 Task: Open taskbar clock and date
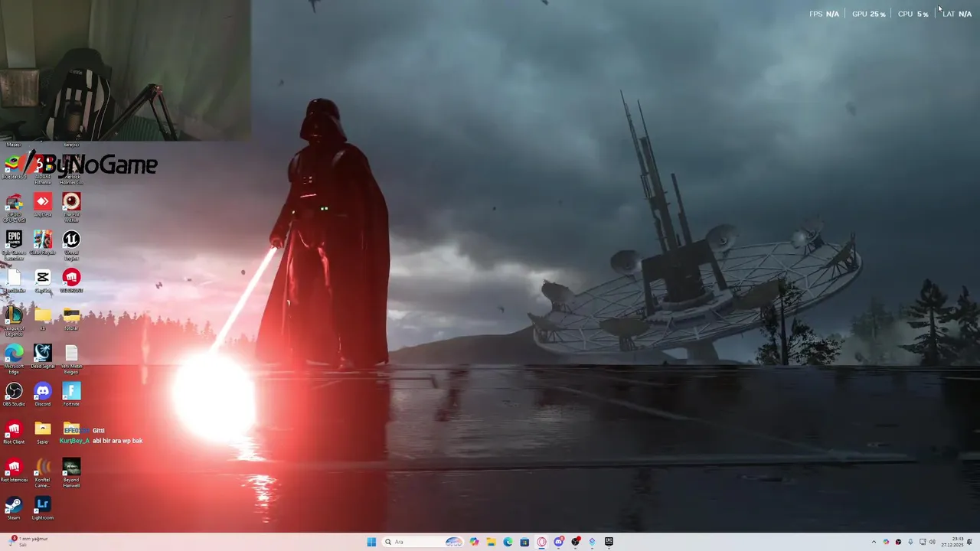[x=952, y=542]
